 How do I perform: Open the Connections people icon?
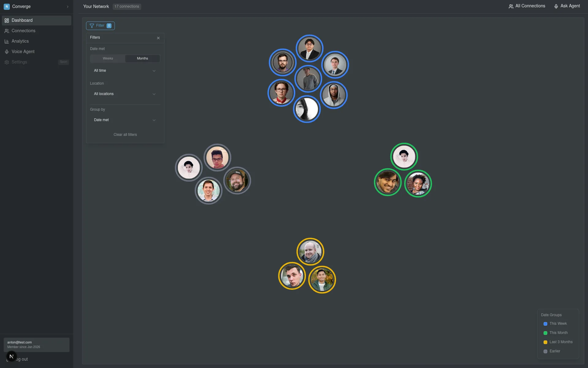click(7, 31)
